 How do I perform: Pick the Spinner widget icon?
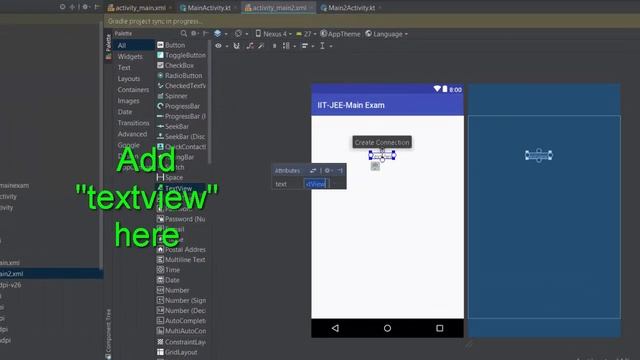coord(160,96)
